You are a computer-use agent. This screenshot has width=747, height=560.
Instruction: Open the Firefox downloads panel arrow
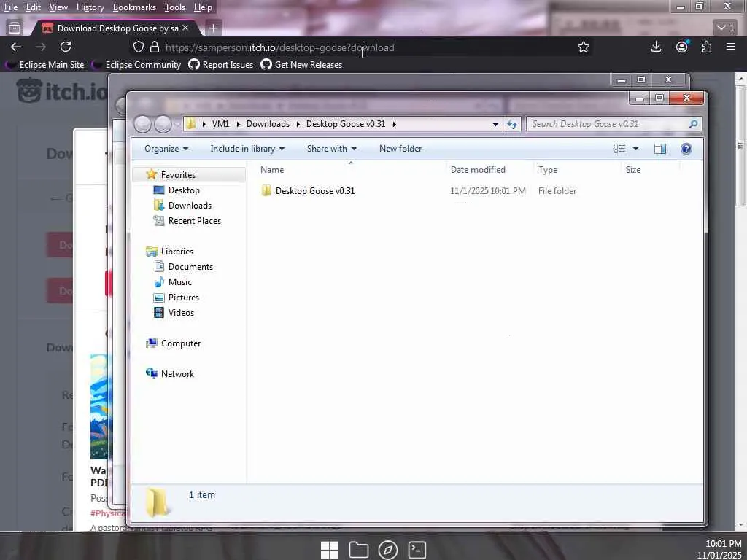[x=656, y=47]
